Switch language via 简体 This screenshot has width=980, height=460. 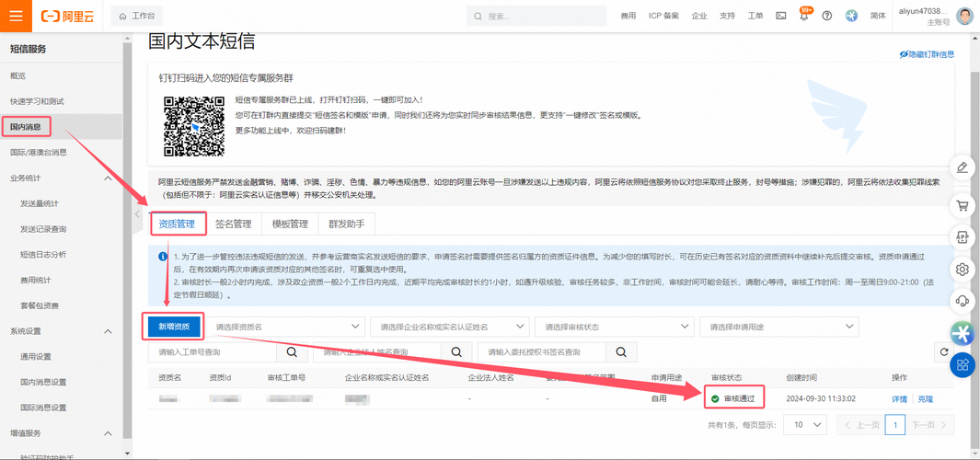(878, 17)
